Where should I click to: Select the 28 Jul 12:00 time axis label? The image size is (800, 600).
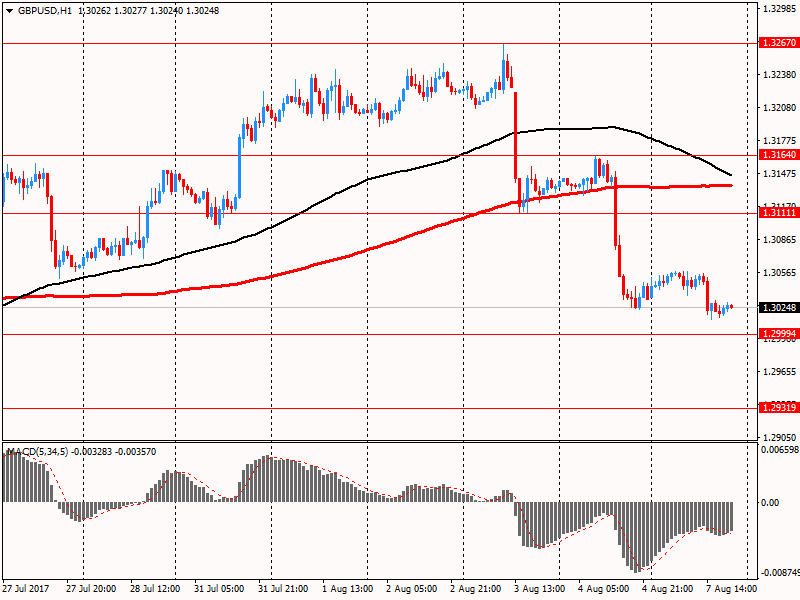click(x=155, y=588)
